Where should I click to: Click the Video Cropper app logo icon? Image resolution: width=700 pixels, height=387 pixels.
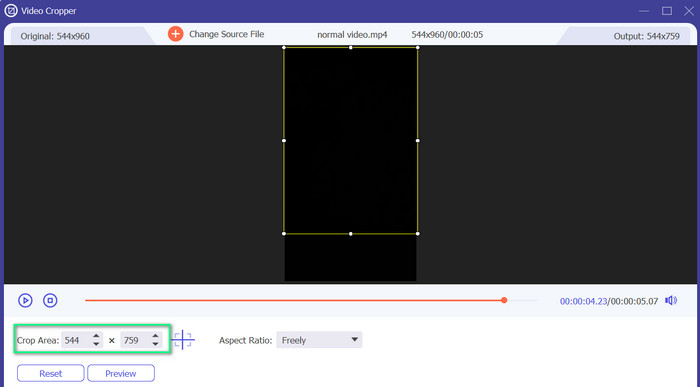tap(11, 11)
